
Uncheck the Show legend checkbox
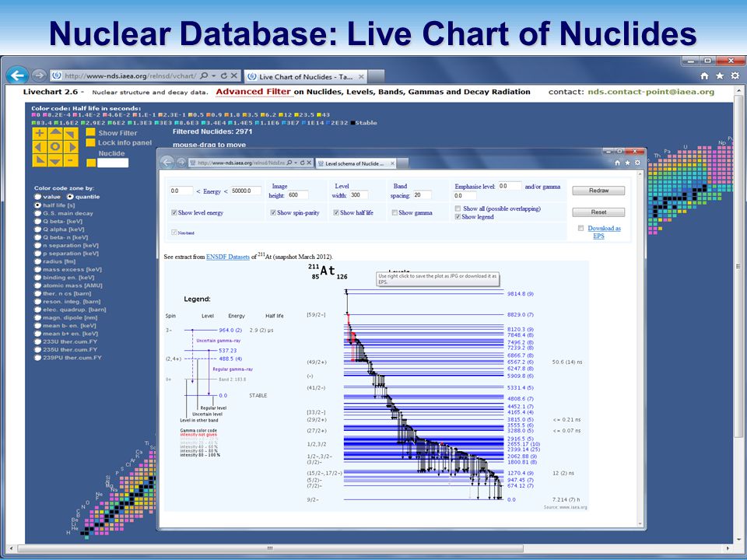pyautogui.click(x=458, y=217)
